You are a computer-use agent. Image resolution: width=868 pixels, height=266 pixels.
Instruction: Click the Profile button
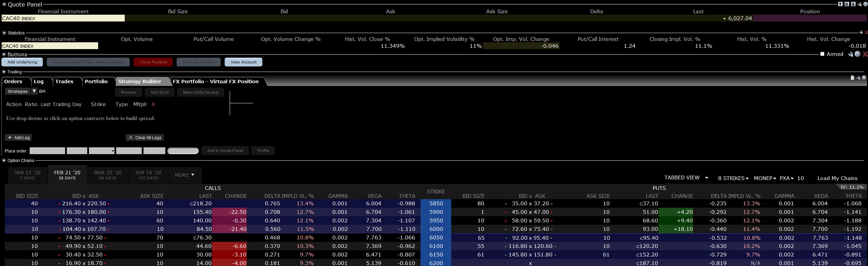(x=263, y=151)
